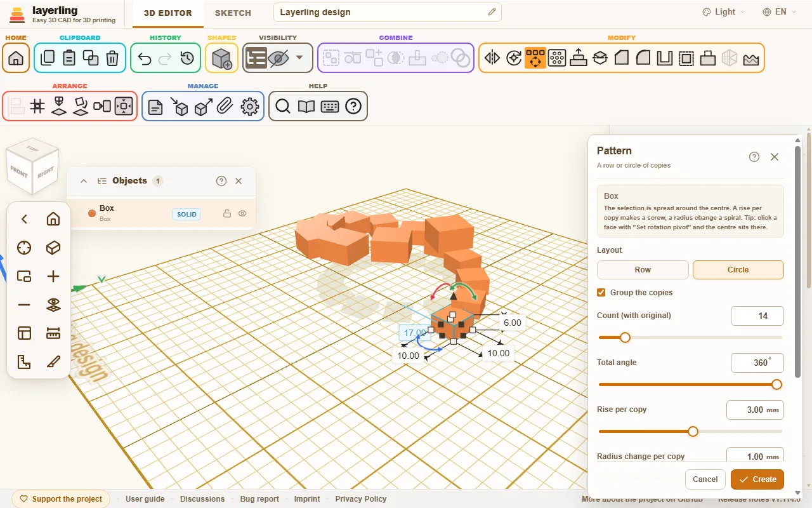Open the EN language dropdown
The width and height of the screenshot is (812, 508).
[780, 12]
